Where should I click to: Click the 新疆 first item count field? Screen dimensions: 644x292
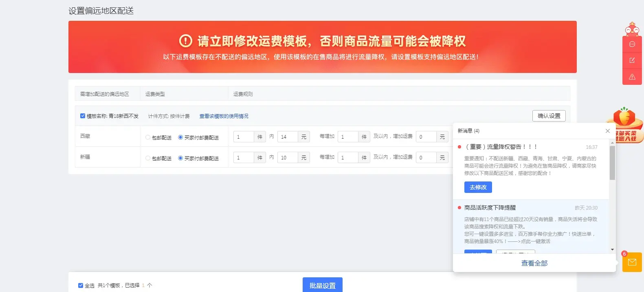(244, 157)
